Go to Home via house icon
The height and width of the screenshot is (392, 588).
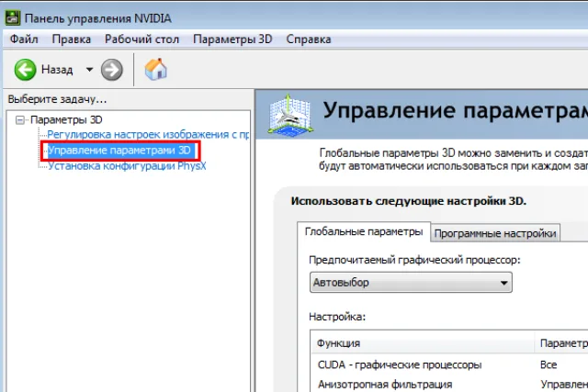(155, 70)
